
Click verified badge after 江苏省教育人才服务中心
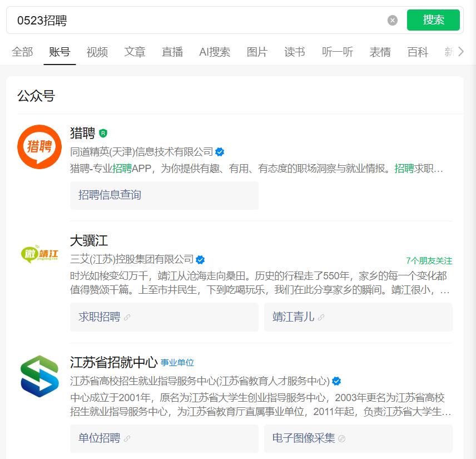coord(336,381)
